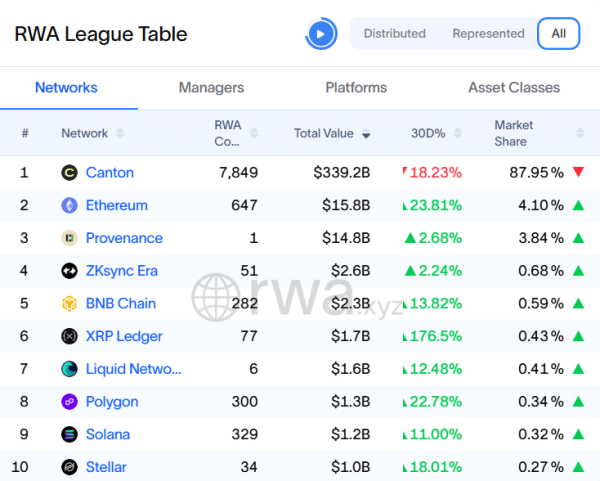Click the XRP Ledger logo icon

tap(69, 337)
